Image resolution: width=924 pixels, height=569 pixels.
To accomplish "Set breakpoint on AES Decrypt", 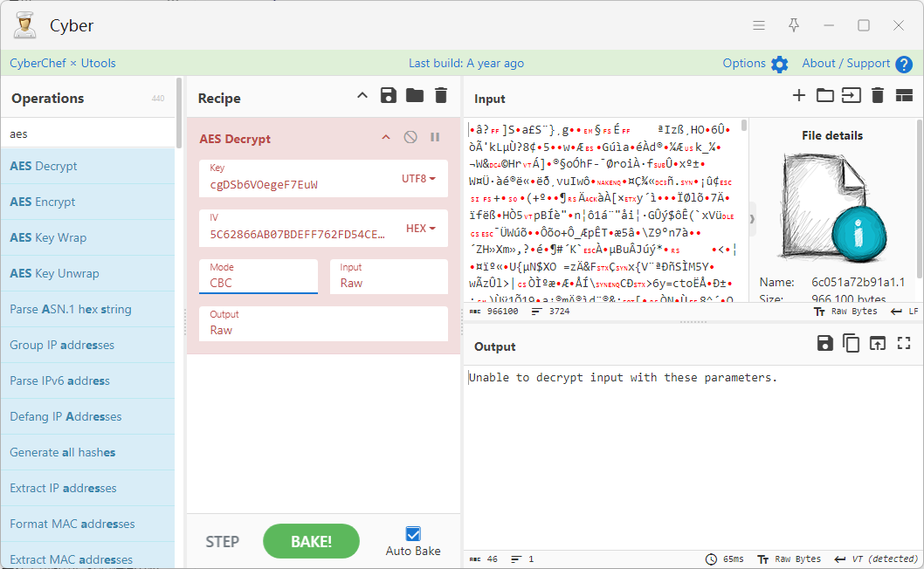I will pos(435,137).
